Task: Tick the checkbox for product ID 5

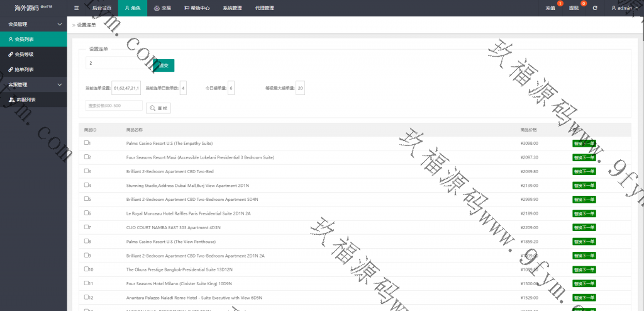Action: 86,198
